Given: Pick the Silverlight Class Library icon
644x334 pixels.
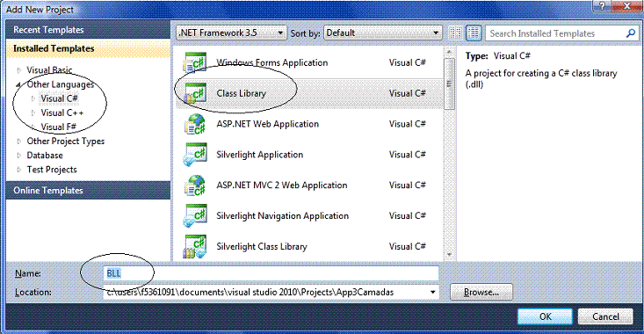Looking at the screenshot, I should (x=195, y=246).
